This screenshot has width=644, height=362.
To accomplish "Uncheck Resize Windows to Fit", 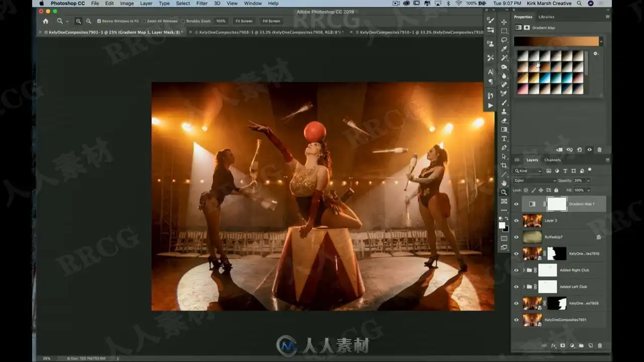I will [x=99, y=21].
